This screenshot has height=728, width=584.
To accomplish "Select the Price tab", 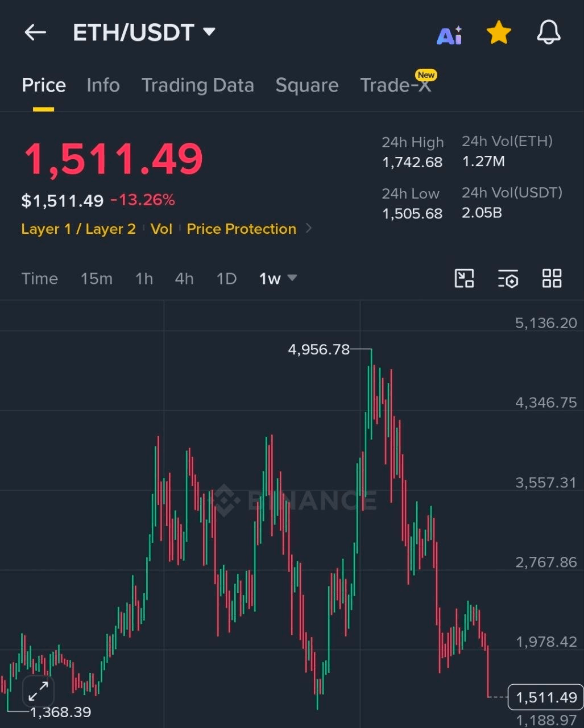I will click(44, 85).
